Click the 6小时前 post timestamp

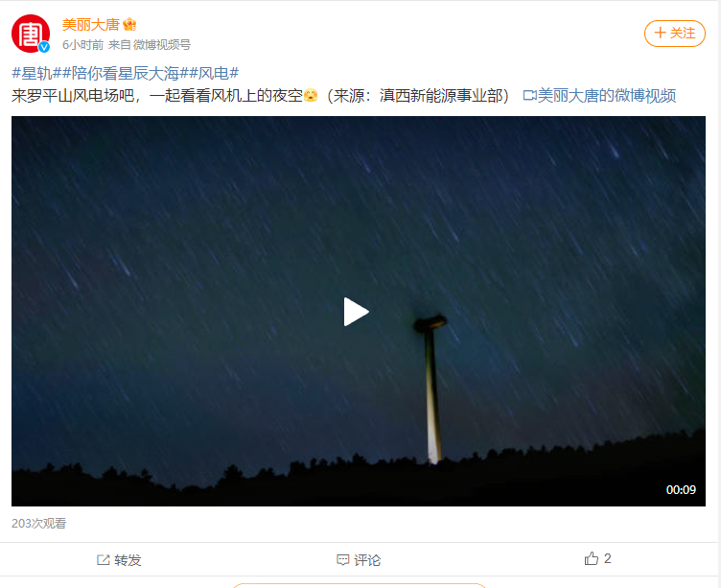(x=83, y=45)
